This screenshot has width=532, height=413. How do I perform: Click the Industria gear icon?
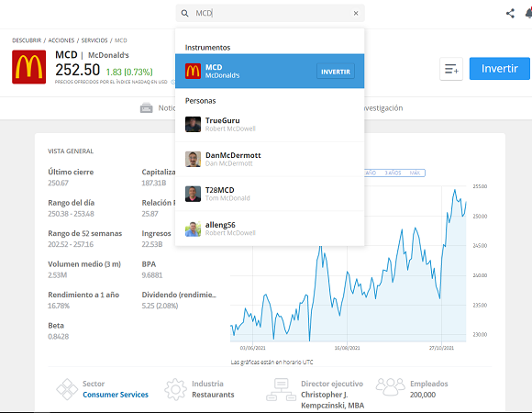click(175, 389)
